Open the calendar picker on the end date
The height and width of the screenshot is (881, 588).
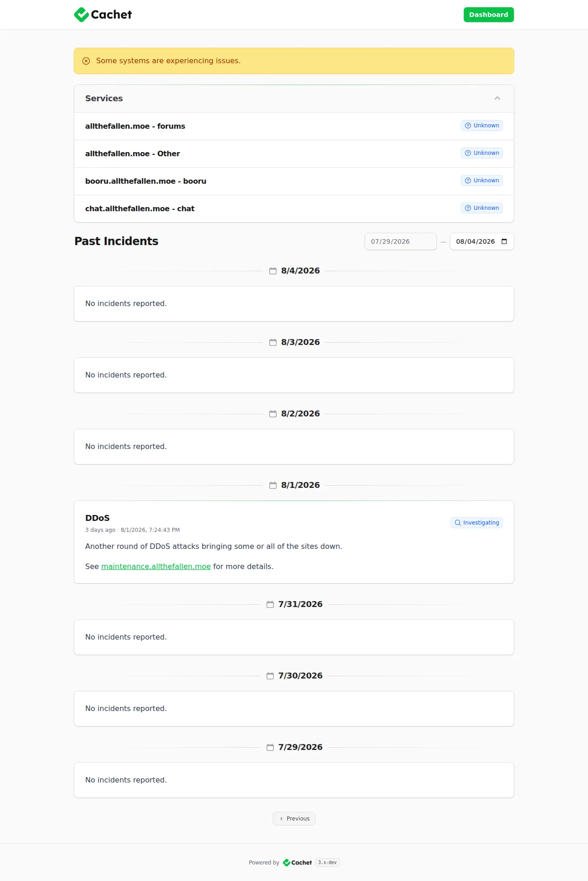pyautogui.click(x=504, y=241)
